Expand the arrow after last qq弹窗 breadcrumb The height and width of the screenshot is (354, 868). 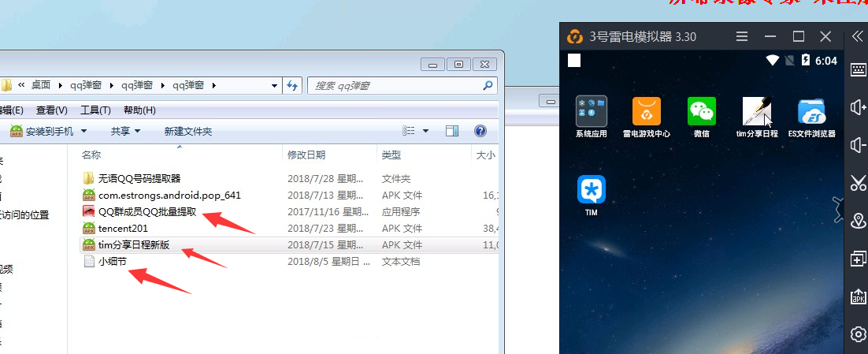(213, 86)
